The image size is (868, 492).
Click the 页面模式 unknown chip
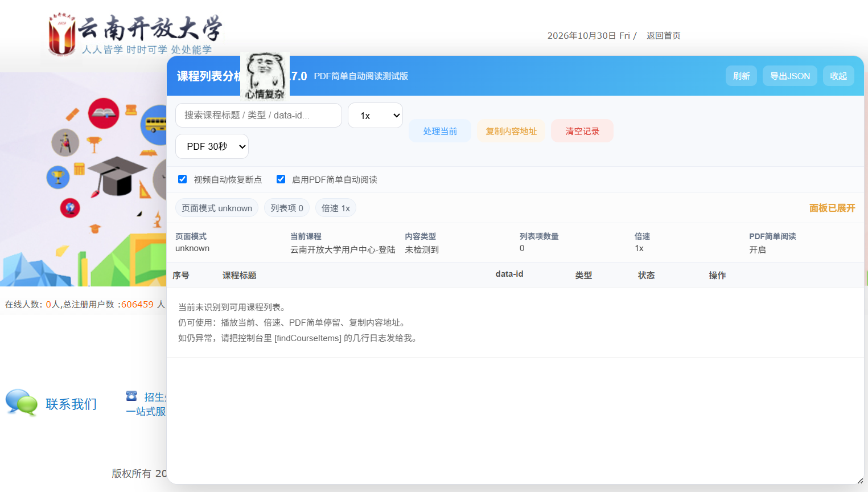(217, 208)
